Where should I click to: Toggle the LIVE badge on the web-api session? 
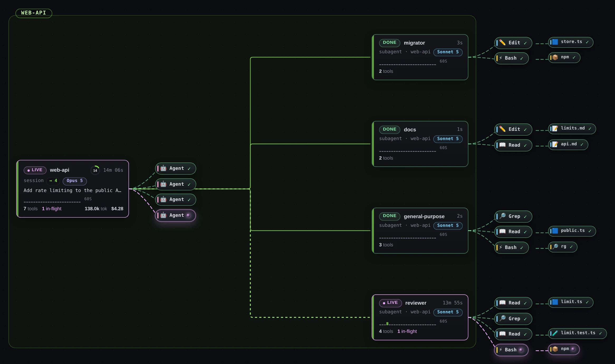[35, 170]
